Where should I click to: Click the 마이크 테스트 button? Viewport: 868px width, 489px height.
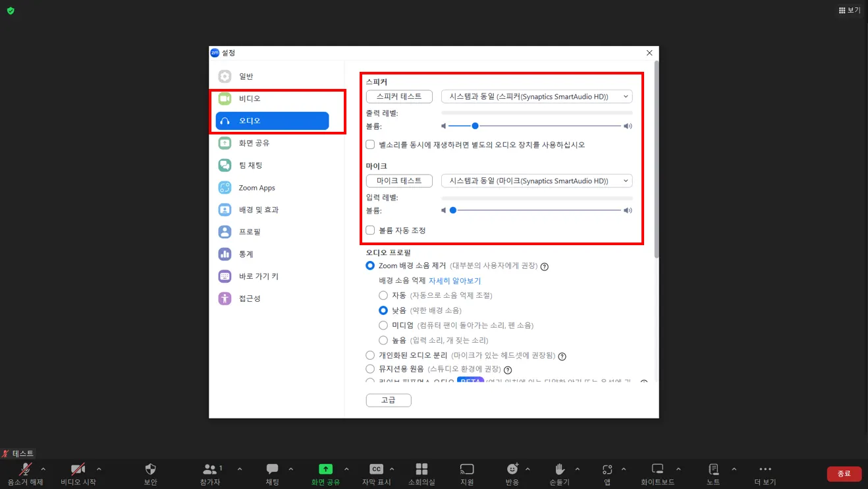[x=399, y=181]
